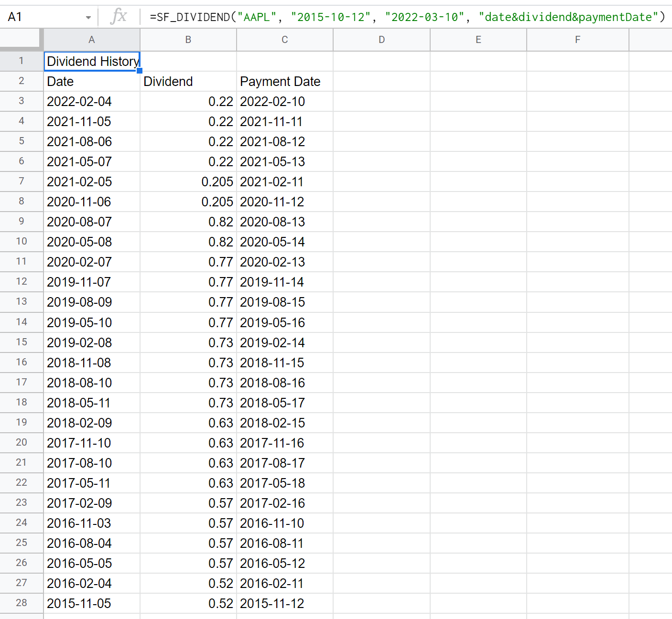Select payment date 2019-02-14 cell
The width and height of the screenshot is (672, 619).
(285, 342)
